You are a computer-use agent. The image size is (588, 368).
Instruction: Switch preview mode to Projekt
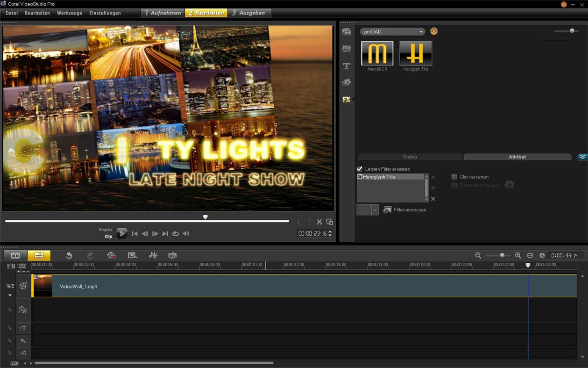(x=106, y=230)
